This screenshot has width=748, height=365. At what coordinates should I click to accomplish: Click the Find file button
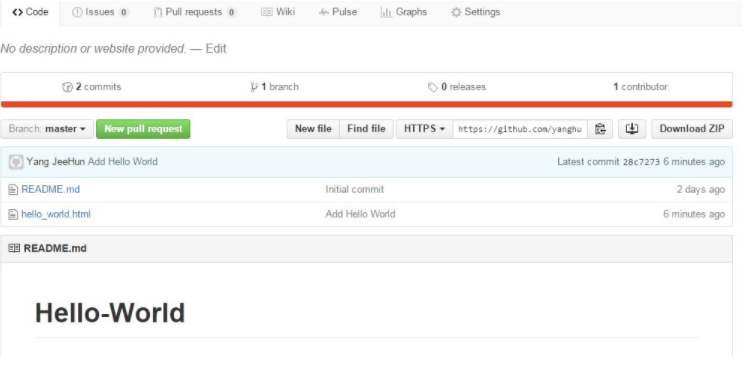pos(366,129)
